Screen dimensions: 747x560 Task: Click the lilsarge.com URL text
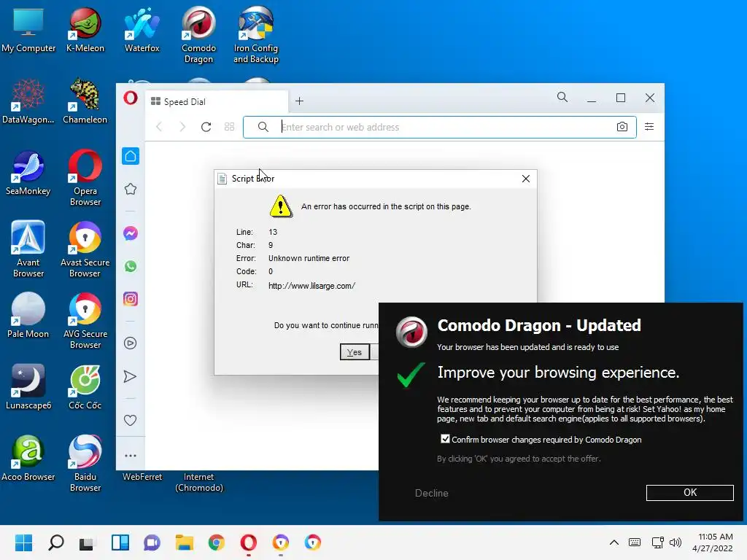coord(311,286)
